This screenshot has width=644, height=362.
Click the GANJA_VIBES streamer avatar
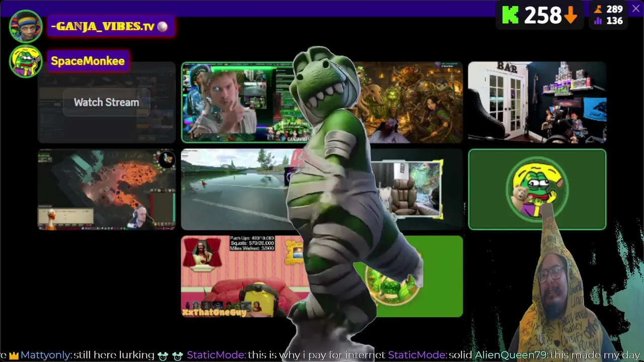pos(26,26)
